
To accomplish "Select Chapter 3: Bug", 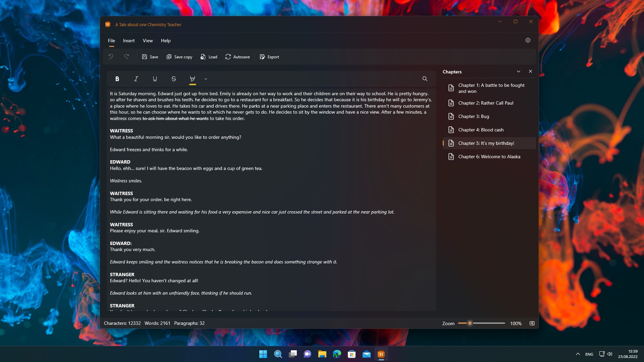I will 473,116.
